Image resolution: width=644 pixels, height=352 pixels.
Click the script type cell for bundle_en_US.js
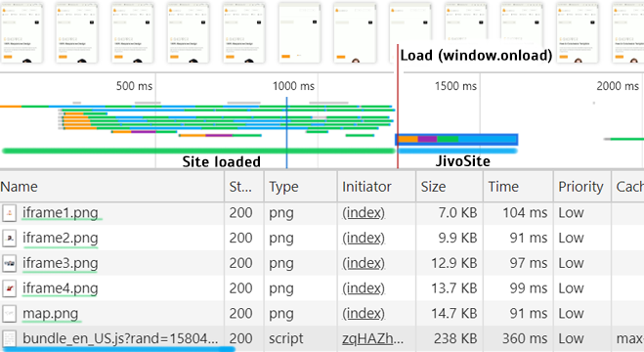301,339
